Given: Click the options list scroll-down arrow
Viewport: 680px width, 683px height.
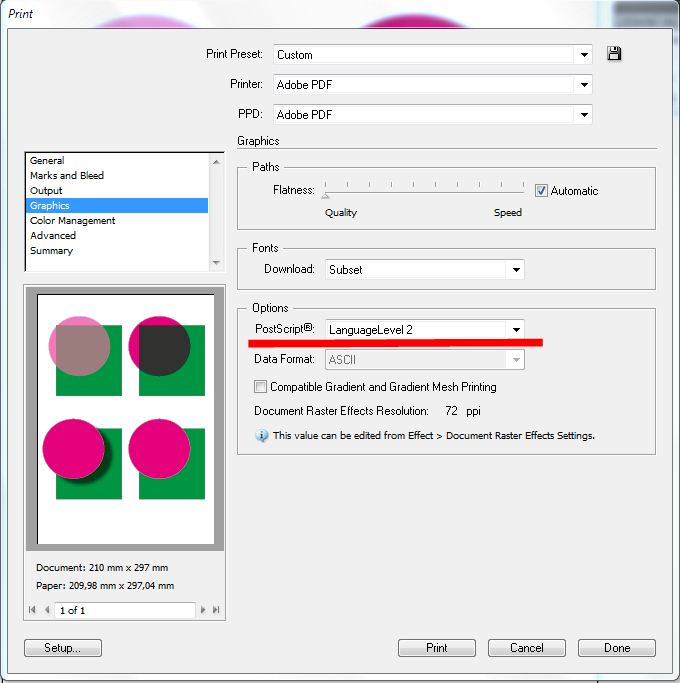Looking at the screenshot, I should point(216,263).
